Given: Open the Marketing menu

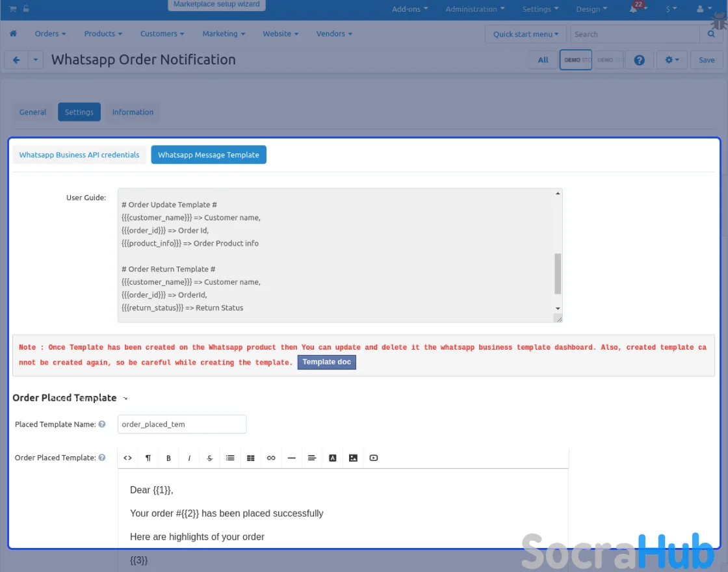Looking at the screenshot, I should tap(224, 33).
